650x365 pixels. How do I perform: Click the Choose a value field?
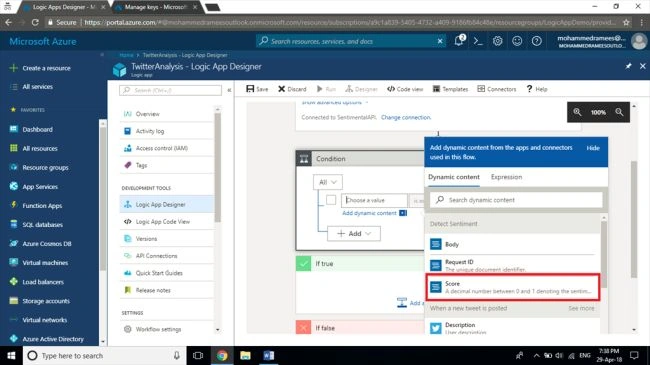click(374, 200)
